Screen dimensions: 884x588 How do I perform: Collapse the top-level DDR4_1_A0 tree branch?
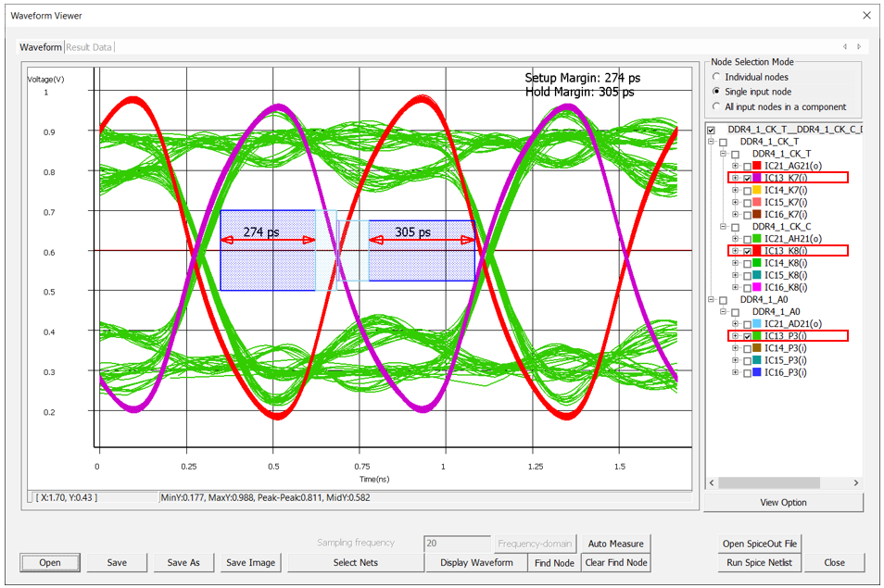711,300
